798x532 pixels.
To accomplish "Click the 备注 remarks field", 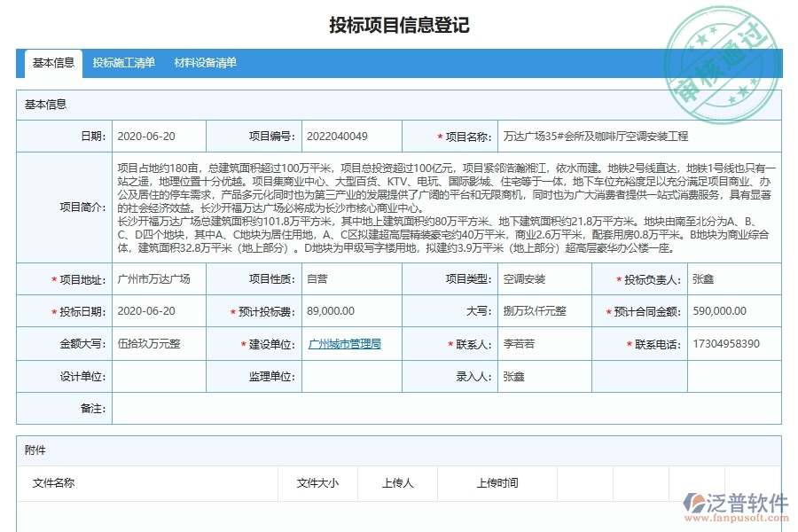I will point(443,408).
